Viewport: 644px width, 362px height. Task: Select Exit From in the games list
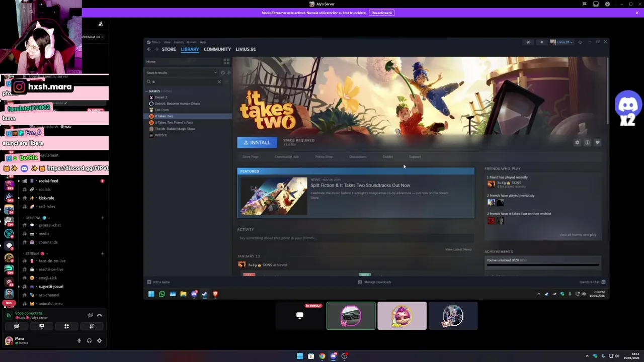pyautogui.click(x=162, y=110)
